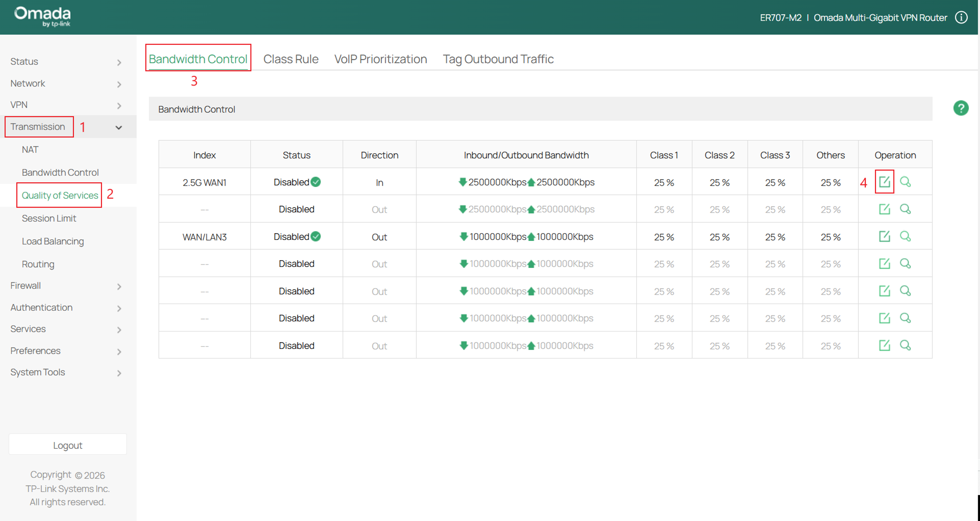The height and width of the screenshot is (521, 980).
Task: Open Session Limit in sidebar
Action: coord(49,218)
